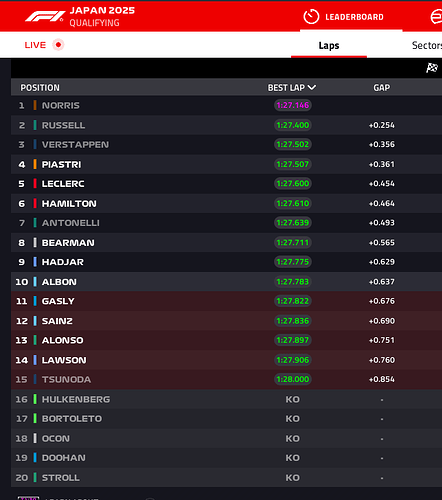This screenshot has width=442, height=500.
Task: Click Piastri's orange team color bar
Action: pyautogui.click(x=35, y=164)
